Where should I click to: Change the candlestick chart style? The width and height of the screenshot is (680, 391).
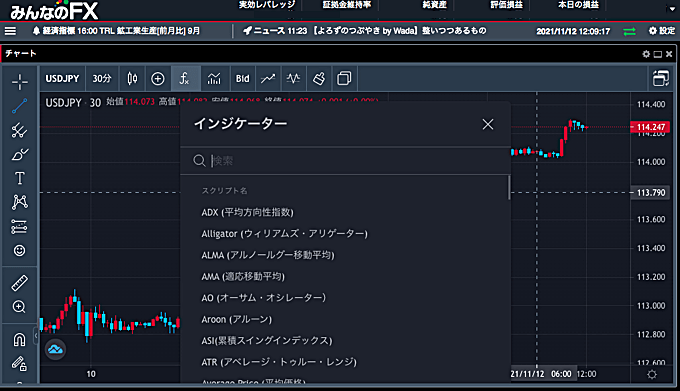132,78
